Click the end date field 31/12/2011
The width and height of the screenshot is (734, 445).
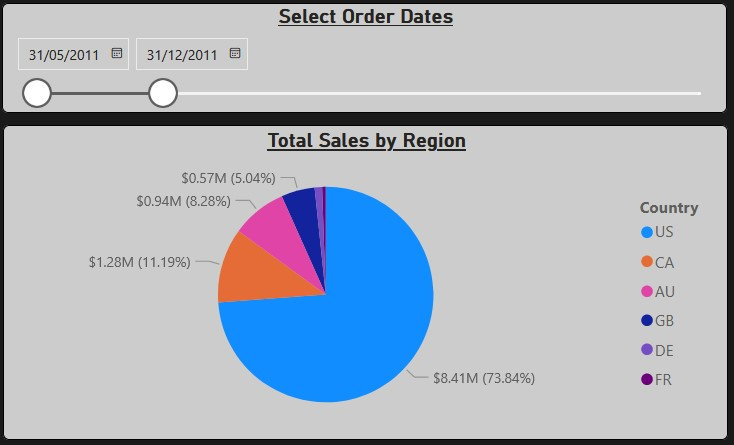coord(182,55)
